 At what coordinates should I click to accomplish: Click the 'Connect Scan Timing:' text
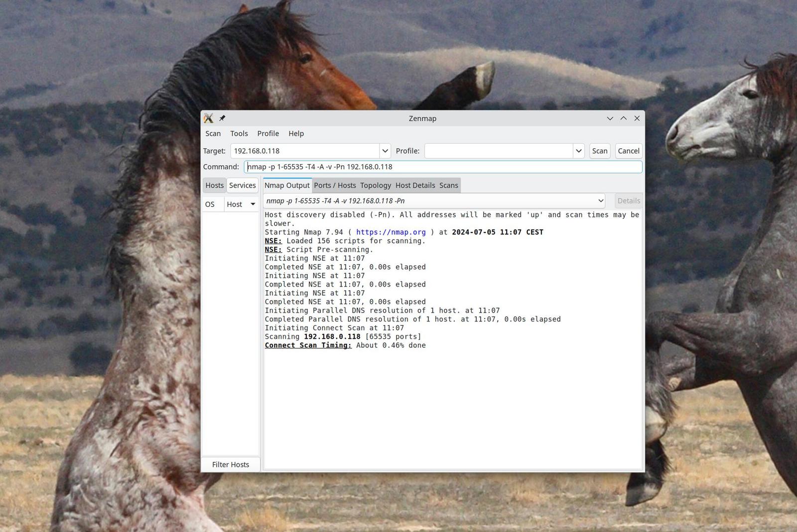tap(308, 345)
